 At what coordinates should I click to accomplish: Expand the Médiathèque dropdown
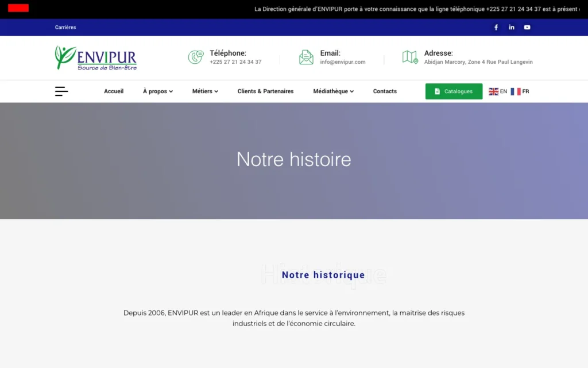[334, 91]
